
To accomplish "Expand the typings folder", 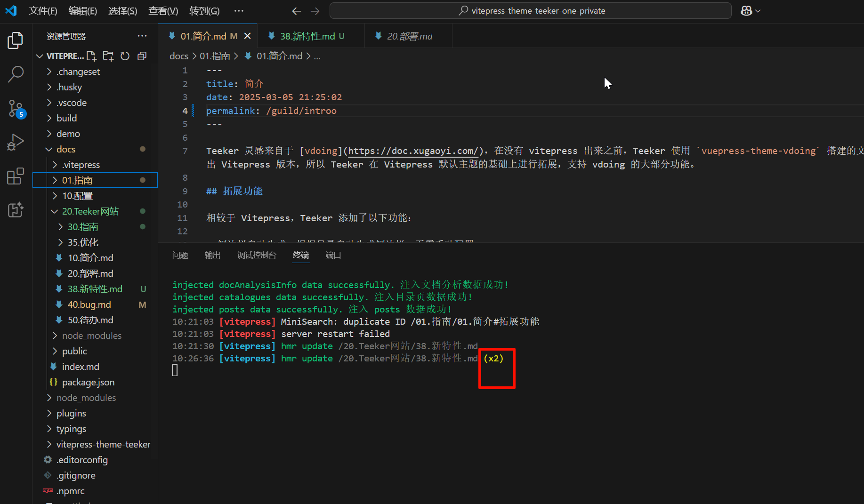I will pos(95,429).
